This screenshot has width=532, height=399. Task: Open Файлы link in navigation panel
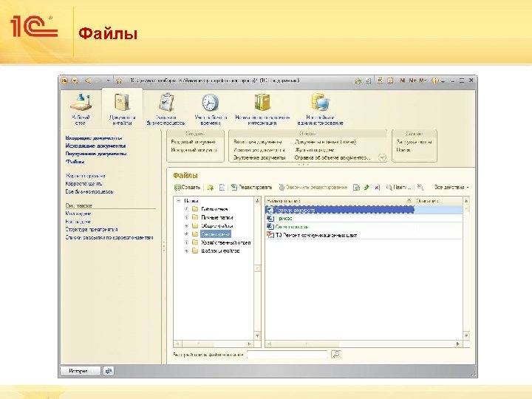click(75, 162)
